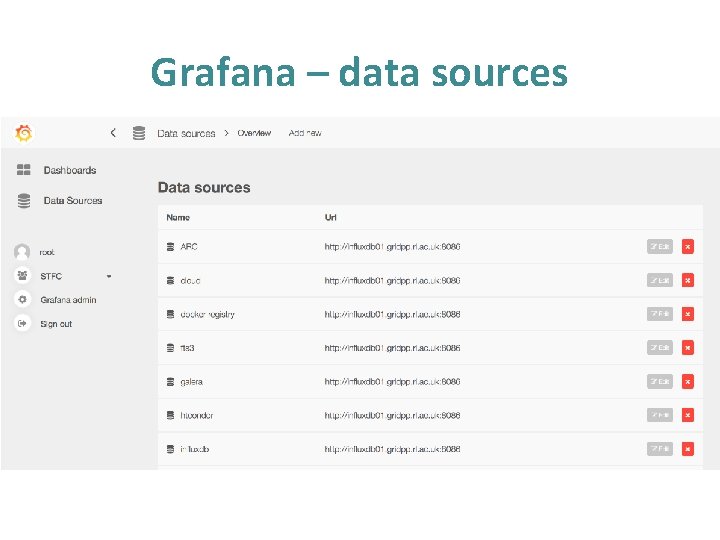Delete the htcondor data source

pos(687,415)
